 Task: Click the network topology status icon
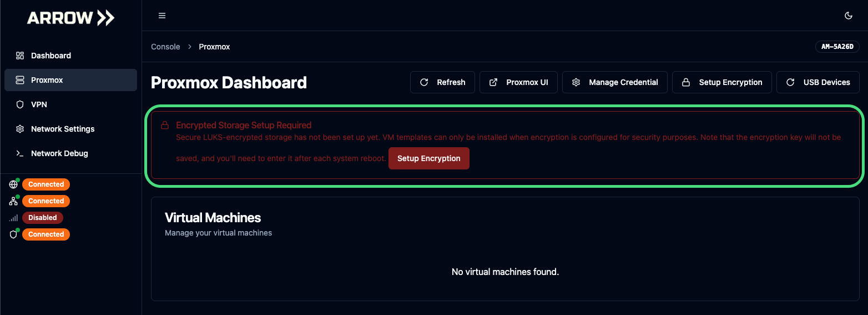point(14,201)
